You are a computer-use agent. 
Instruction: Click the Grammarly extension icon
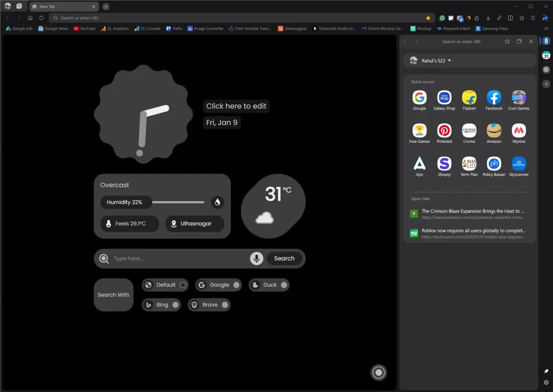[442, 18]
